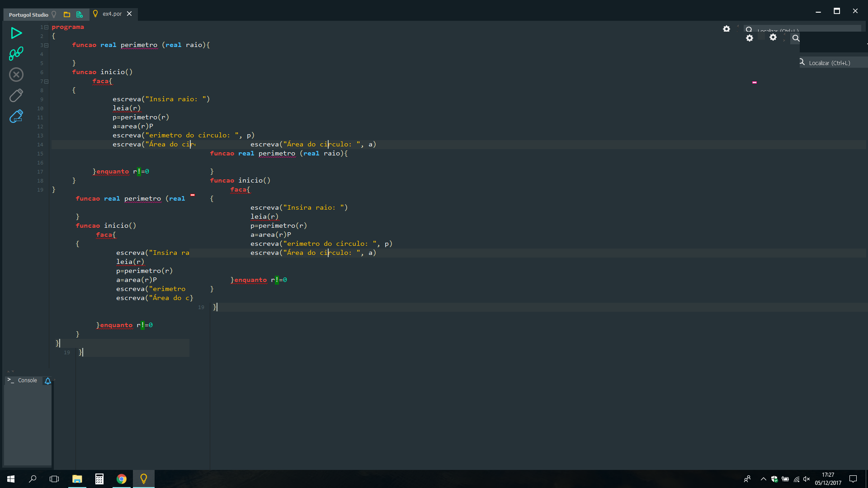The image size is (868, 488).
Task: Start step-by-step debug with footprints icon
Action: pyautogui.click(x=16, y=54)
